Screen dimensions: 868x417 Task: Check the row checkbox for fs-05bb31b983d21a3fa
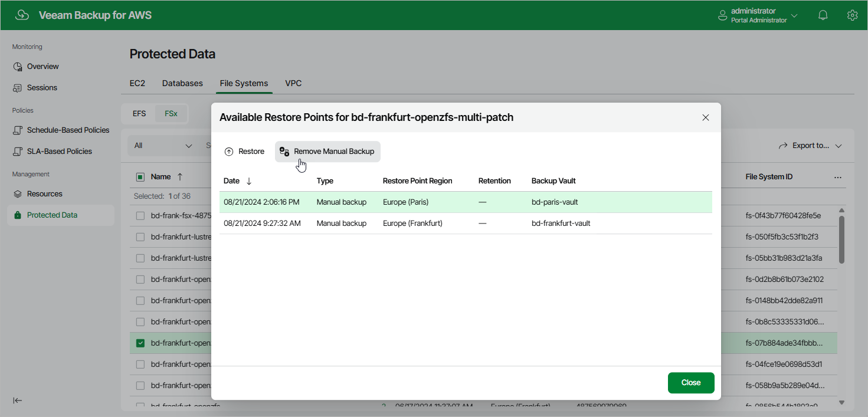click(x=140, y=258)
